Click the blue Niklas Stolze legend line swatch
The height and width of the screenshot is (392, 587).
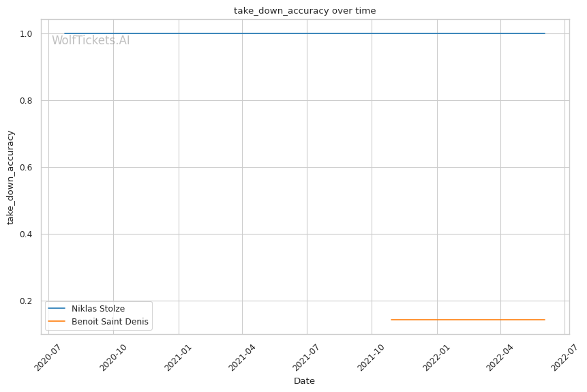pos(57,309)
